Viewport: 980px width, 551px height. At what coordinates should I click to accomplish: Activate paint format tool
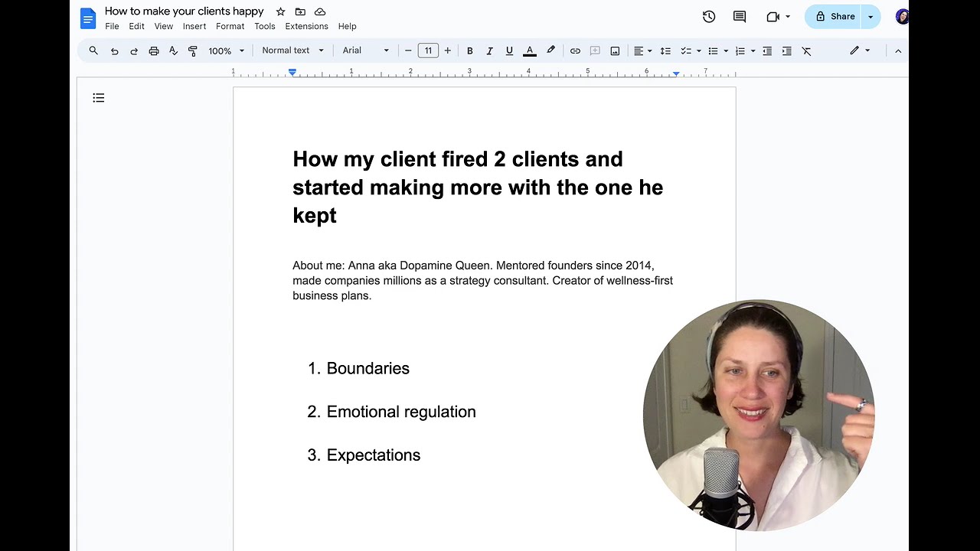pos(193,51)
